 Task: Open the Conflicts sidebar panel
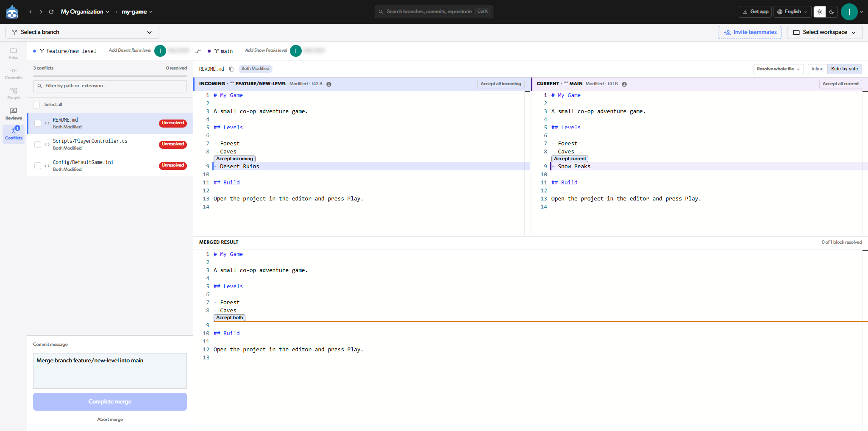14,134
